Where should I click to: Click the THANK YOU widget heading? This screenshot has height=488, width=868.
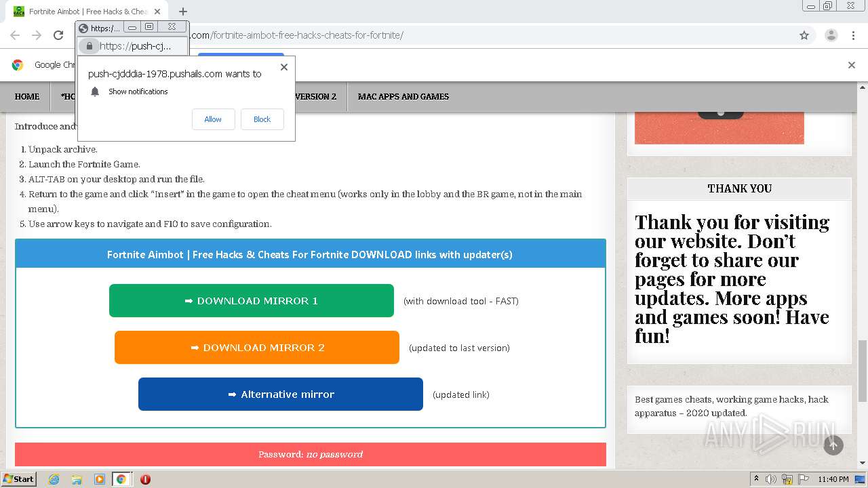pos(739,188)
